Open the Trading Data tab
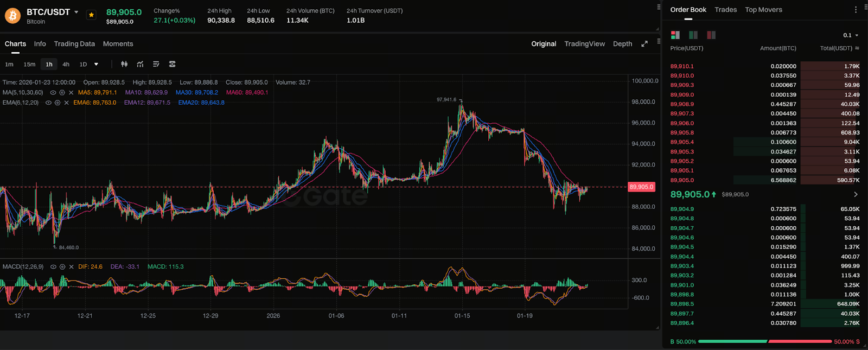 coord(74,44)
